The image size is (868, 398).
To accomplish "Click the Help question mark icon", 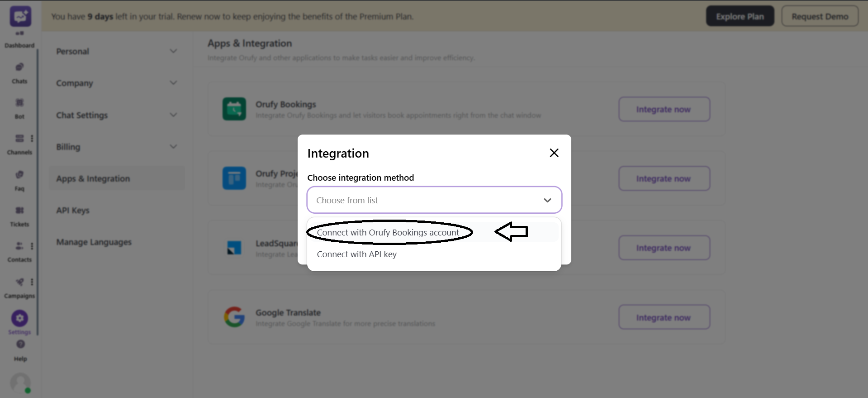I will point(20,345).
